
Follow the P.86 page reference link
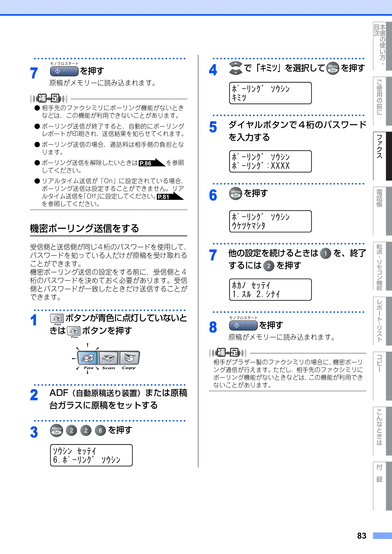tap(152, 163)
